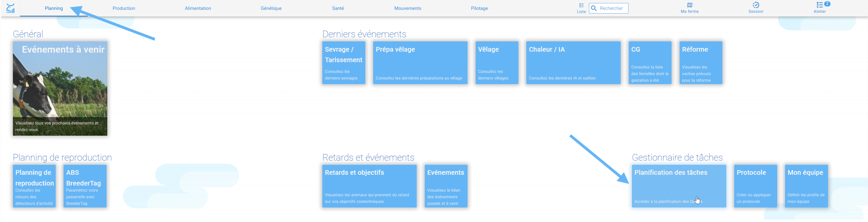868x222 pixels.
Task: Click the Retards et événements heading
Action: (x=368, y=157)
